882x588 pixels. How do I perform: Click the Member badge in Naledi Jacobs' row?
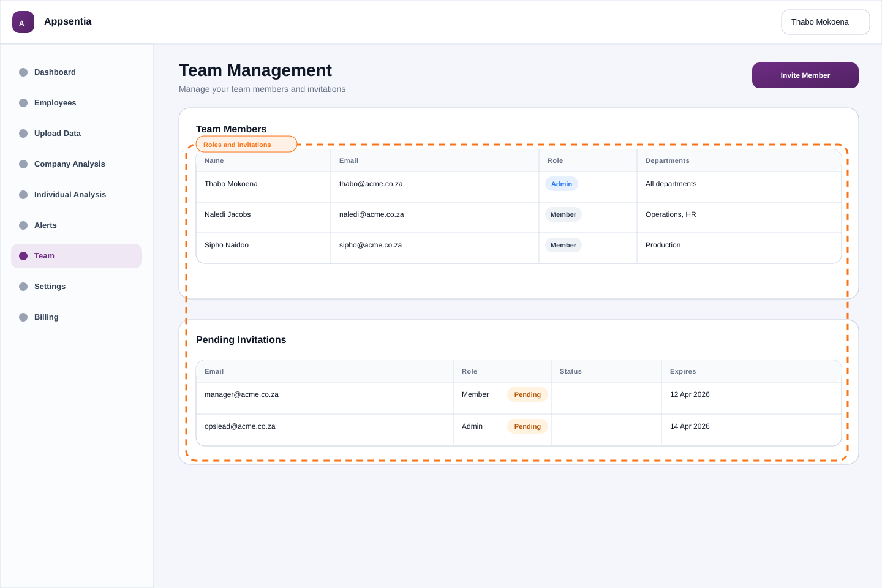pyautogui.click(x=563, y=214)
